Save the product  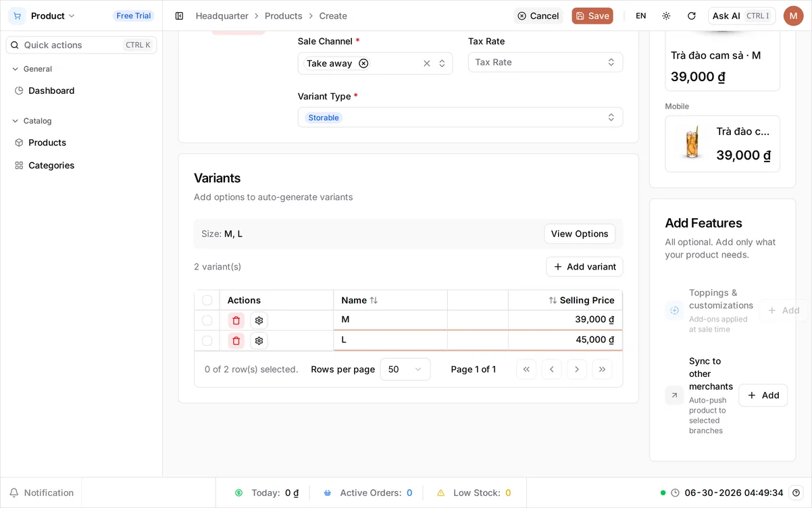(x=592, y=16)
